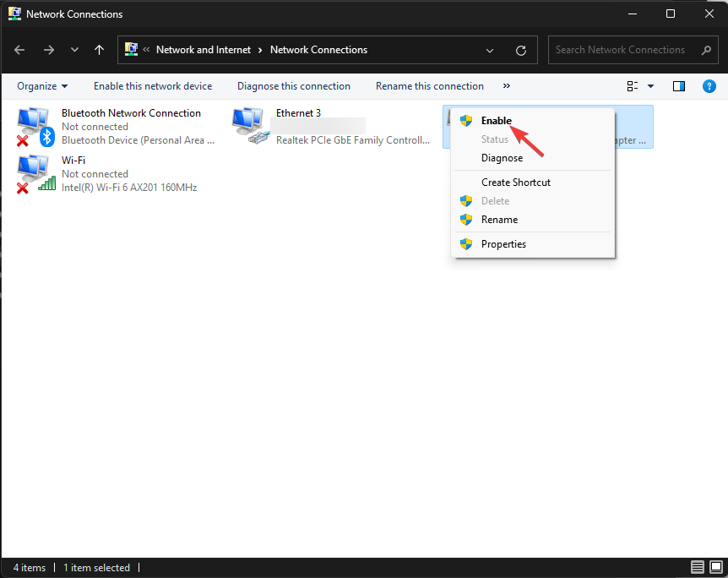This screenshot has height=578, width=728.
Task: Click Rename this connection
Action: (429, 86)
